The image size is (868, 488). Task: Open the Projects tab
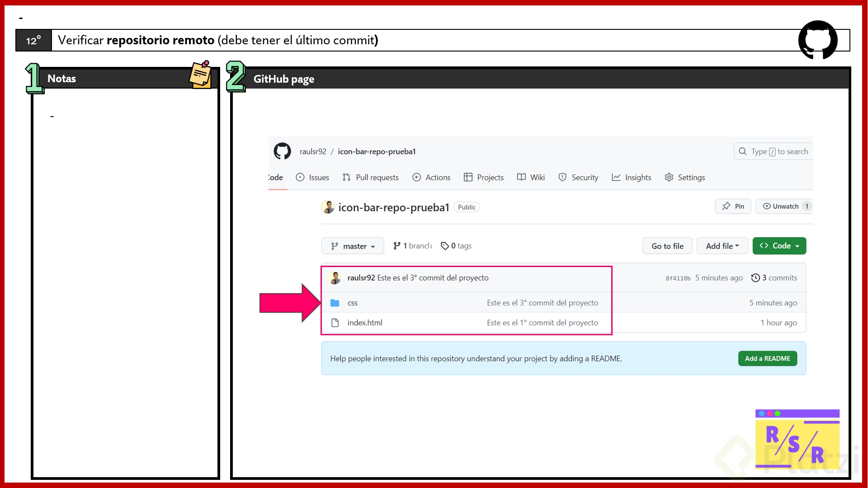tap(484, 177)
